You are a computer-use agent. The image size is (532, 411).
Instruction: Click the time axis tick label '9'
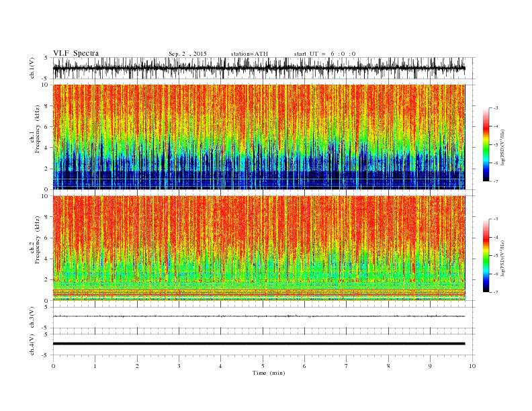(430, 366)
